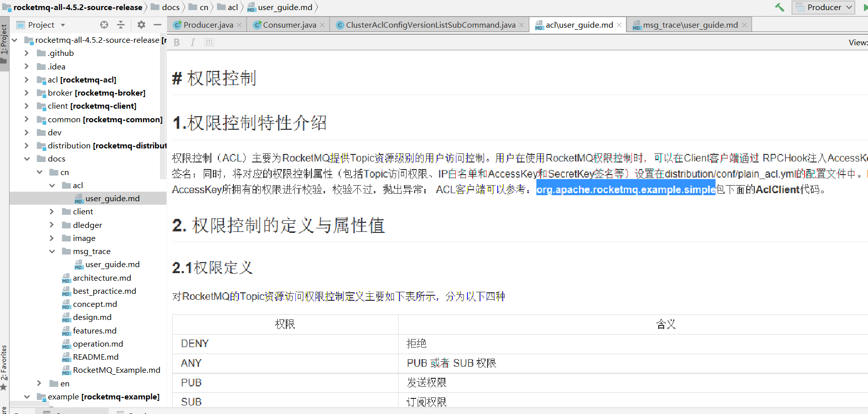
Task: Collapse the msg_trace folder
Action: pos(52,251)
